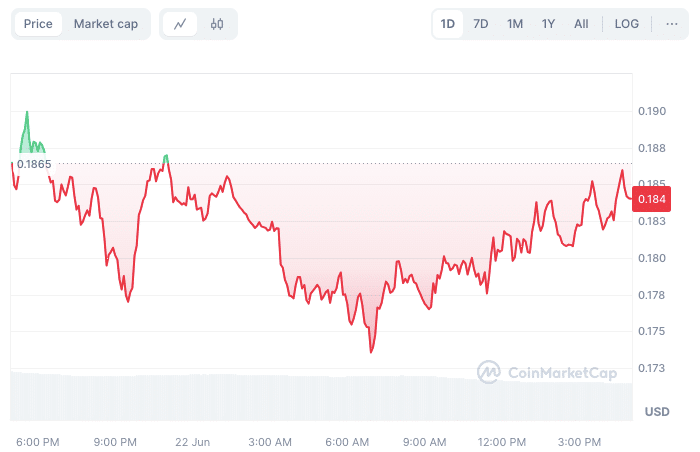Select the 7D time range

(x=481, y=24)
